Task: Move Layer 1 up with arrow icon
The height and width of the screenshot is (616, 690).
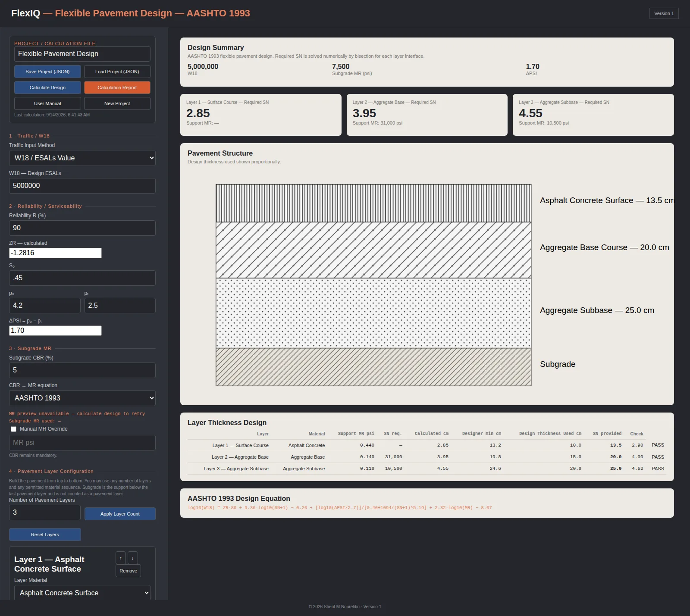Action: click(121, 558)
